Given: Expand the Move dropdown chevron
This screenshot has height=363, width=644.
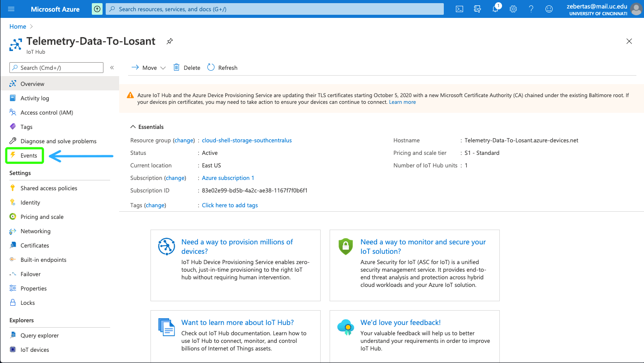Looking at the screenshot, I should (x=163, y=68).
